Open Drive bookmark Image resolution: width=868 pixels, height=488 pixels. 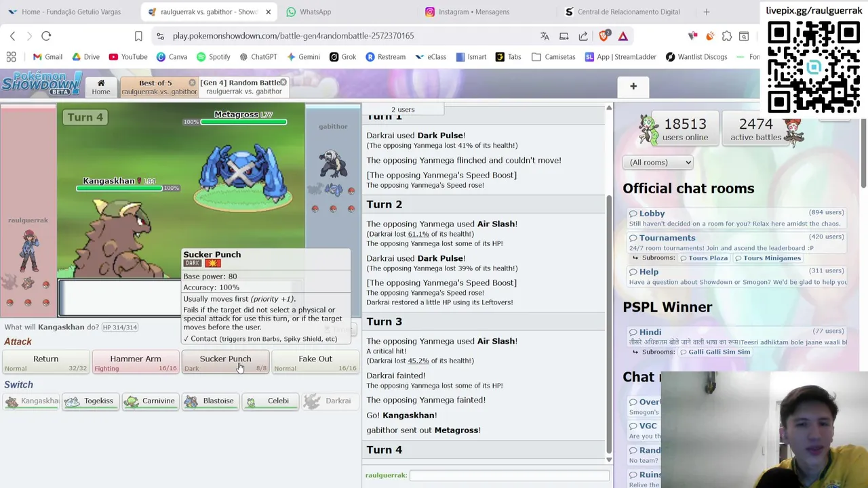[x=85, y=57]
